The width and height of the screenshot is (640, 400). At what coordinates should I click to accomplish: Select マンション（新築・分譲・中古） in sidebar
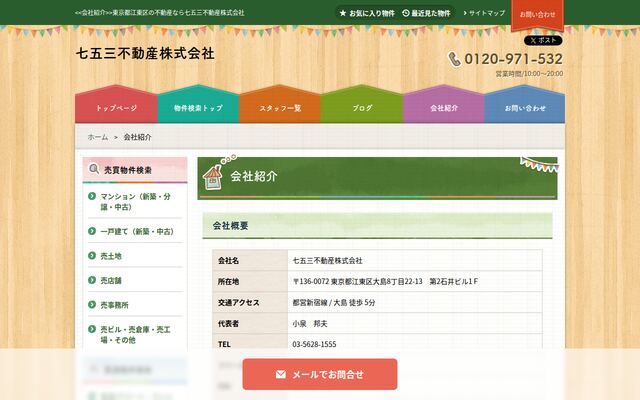point(135,202)
